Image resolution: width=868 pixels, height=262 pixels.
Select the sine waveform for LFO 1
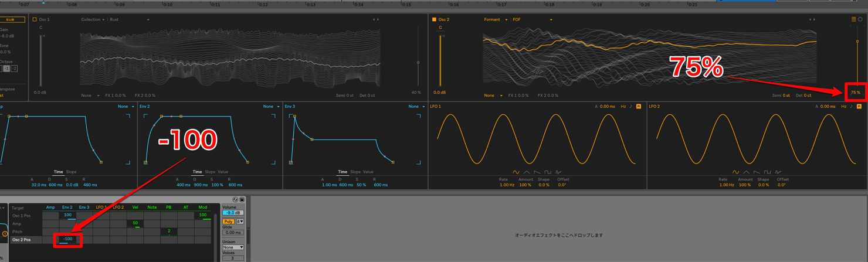(516, 172)
